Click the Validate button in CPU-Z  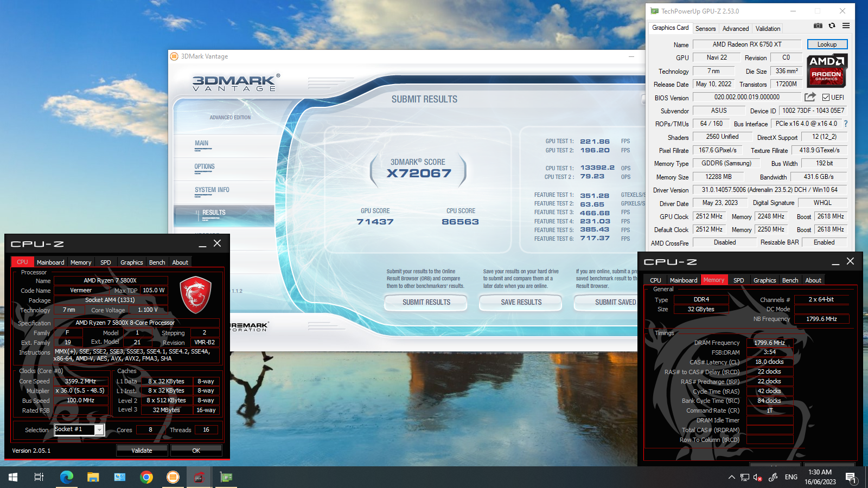[x=142, y=451]
